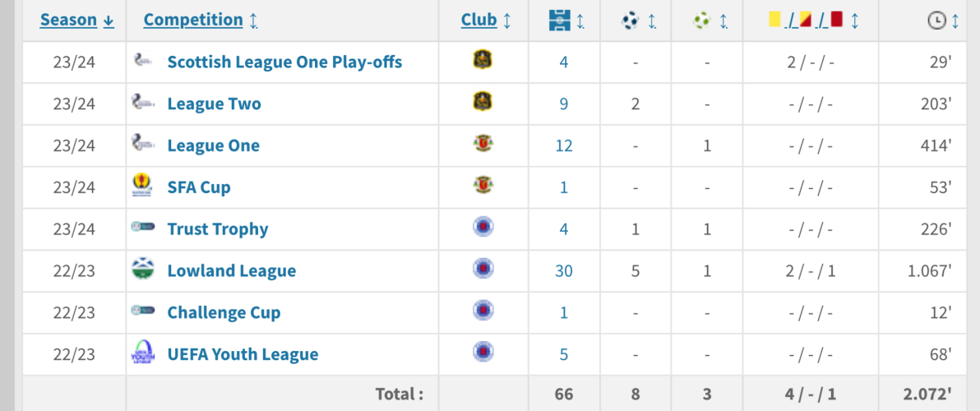Click SFA Cup competition logo
Screen dimensions: 980x411
pyautogui.click(x=142, y=187)
